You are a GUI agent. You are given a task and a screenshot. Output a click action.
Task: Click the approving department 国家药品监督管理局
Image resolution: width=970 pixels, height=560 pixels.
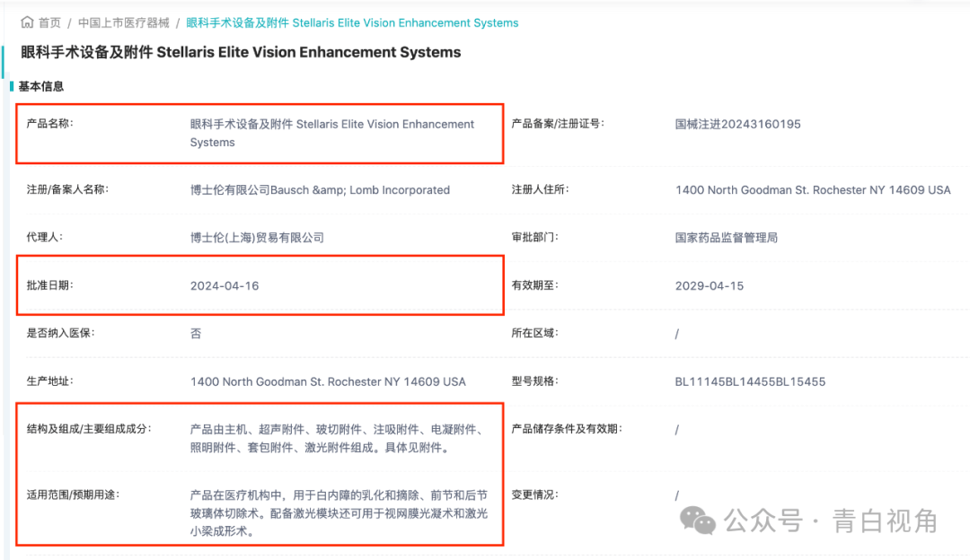(x=726, y=238)
